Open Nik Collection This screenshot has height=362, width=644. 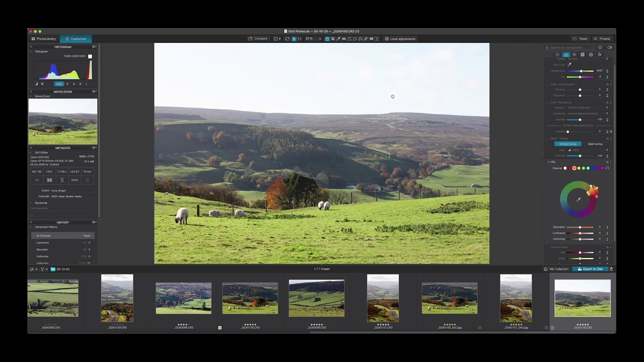(556, 269)
